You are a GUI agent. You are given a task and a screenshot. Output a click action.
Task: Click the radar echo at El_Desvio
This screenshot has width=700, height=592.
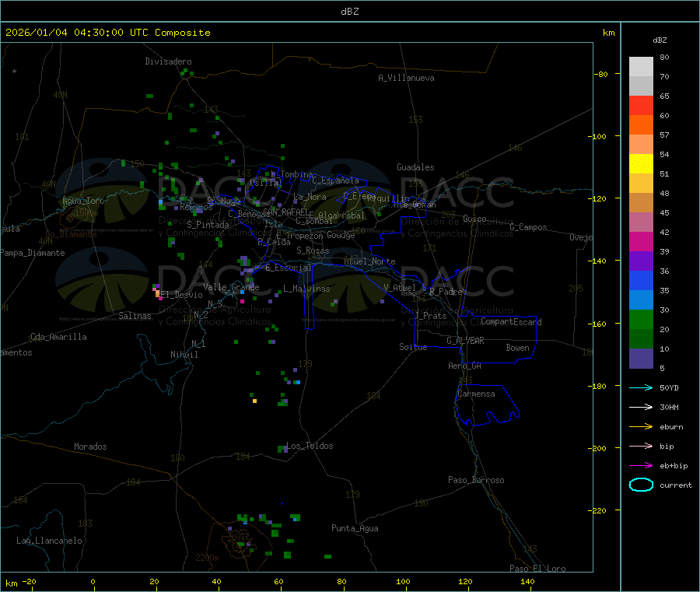click(x=158, y=291)
